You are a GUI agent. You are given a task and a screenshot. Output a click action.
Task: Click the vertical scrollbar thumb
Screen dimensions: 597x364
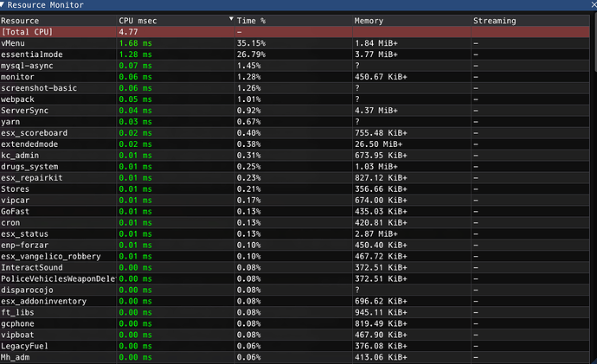[594, 42]
